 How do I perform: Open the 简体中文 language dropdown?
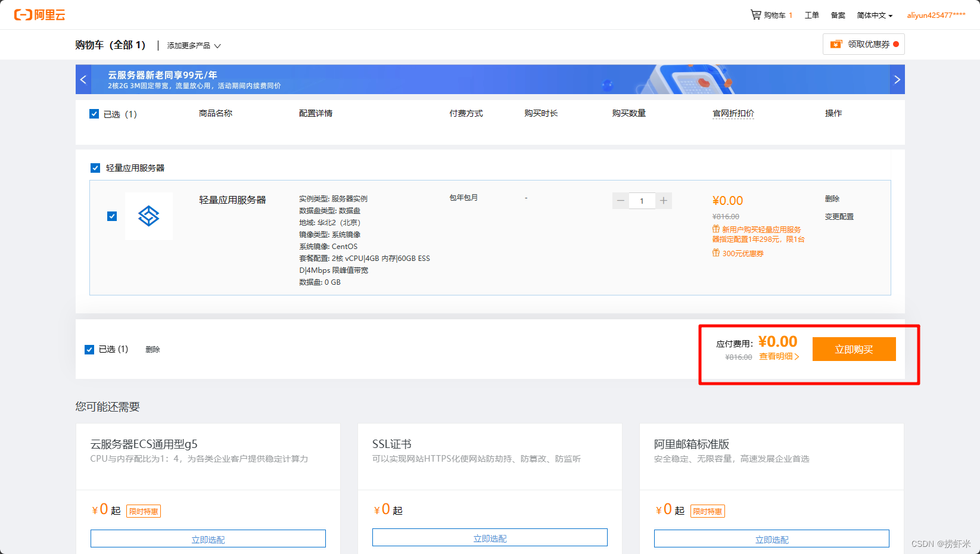point(875,15)
